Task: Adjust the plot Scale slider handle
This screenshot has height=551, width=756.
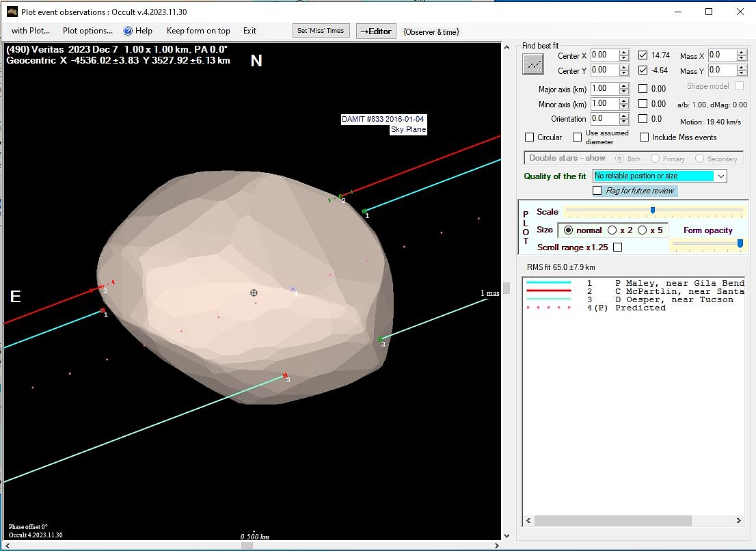Action: click(653, 211)
